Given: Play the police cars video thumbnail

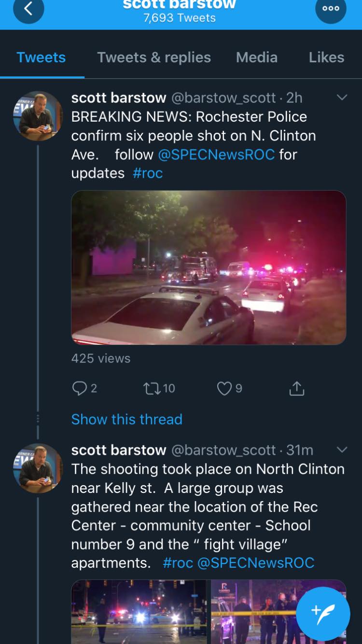Looking at the screenshot, I should (209, 267).
